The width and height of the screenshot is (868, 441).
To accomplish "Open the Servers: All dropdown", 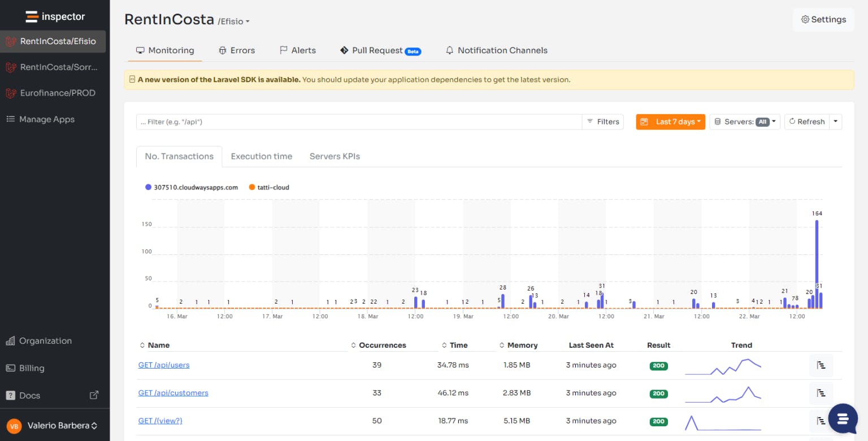I will click(x=745, y=122).
